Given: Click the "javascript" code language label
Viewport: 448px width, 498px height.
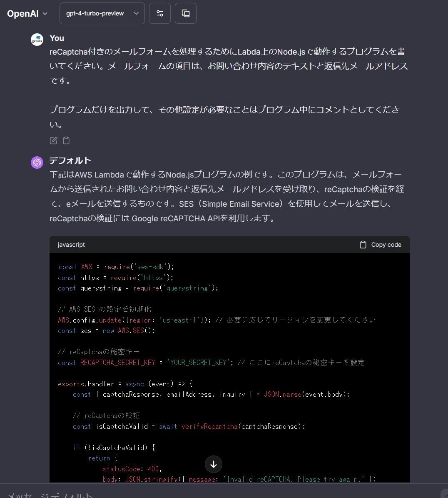Looking at the screenshot, I should pyautogui.click(x=71, y=245).
